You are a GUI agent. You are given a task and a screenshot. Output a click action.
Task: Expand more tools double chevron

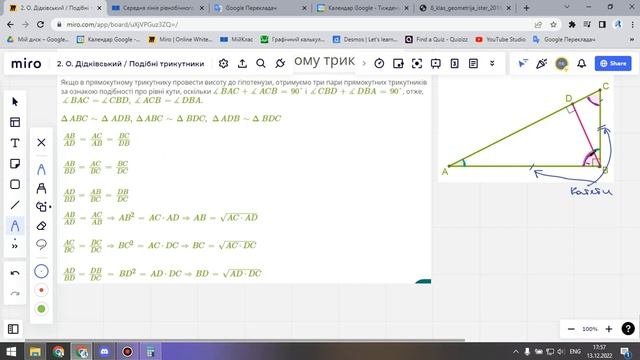(15, 246)
